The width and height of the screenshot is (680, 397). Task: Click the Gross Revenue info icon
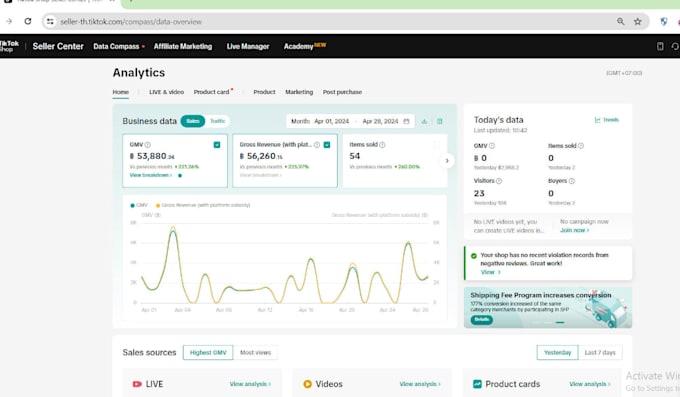(317, 145)
